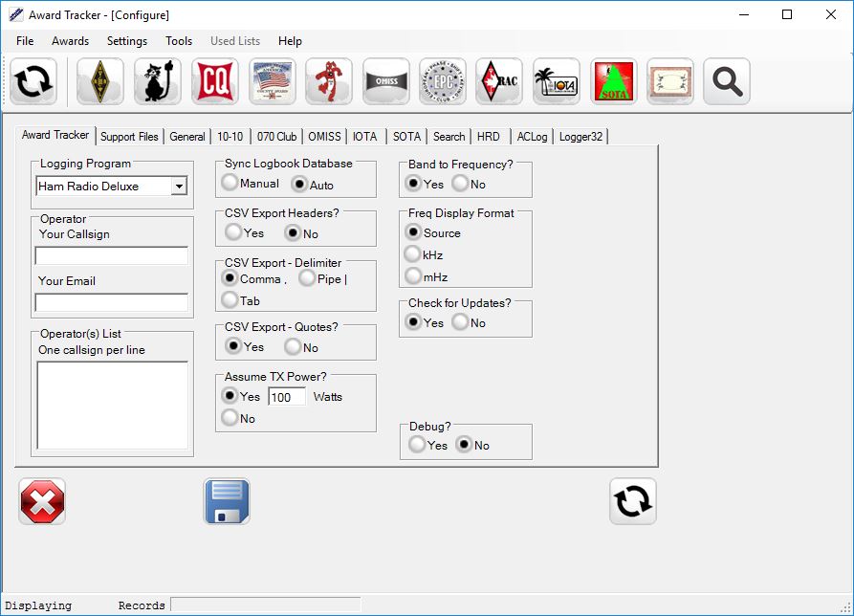Select the Award Tracker tab

(x=55, y=135)
